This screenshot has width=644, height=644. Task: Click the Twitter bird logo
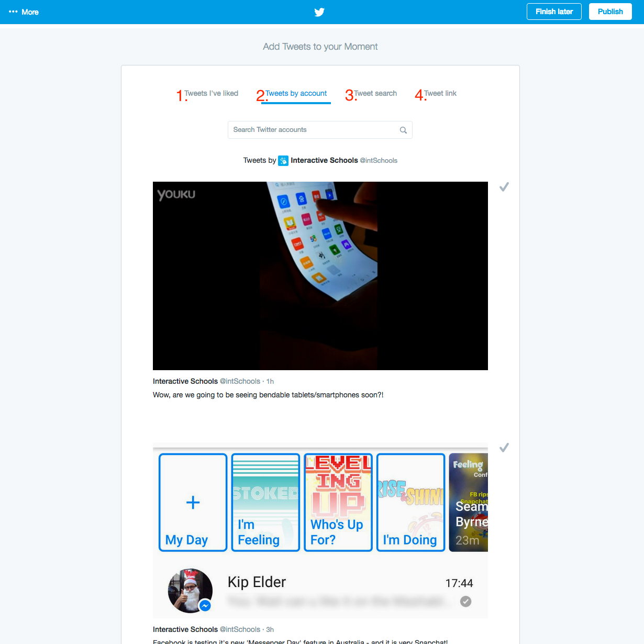[x=319, y=12]
